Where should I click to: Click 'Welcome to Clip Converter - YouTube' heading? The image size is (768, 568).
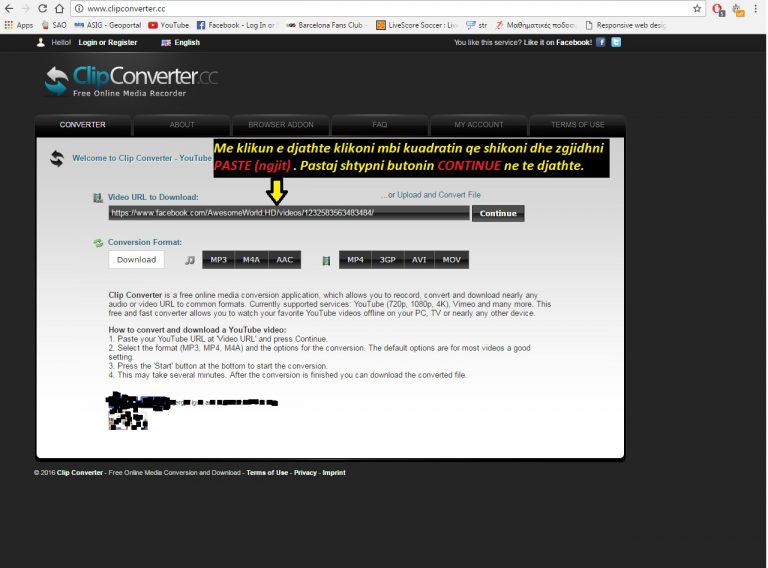[x=142, y=158]
